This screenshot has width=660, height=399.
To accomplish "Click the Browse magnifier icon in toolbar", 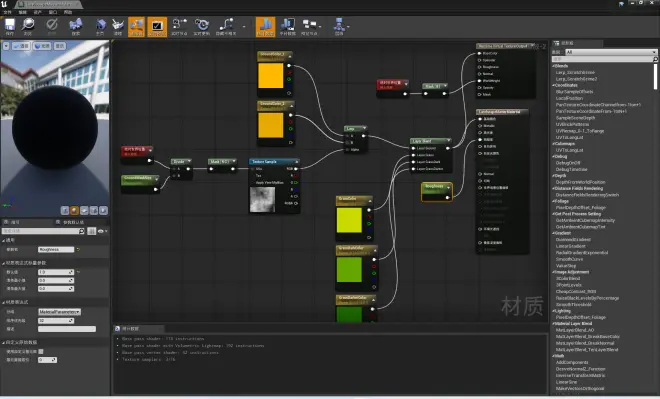I will [28, 25].
